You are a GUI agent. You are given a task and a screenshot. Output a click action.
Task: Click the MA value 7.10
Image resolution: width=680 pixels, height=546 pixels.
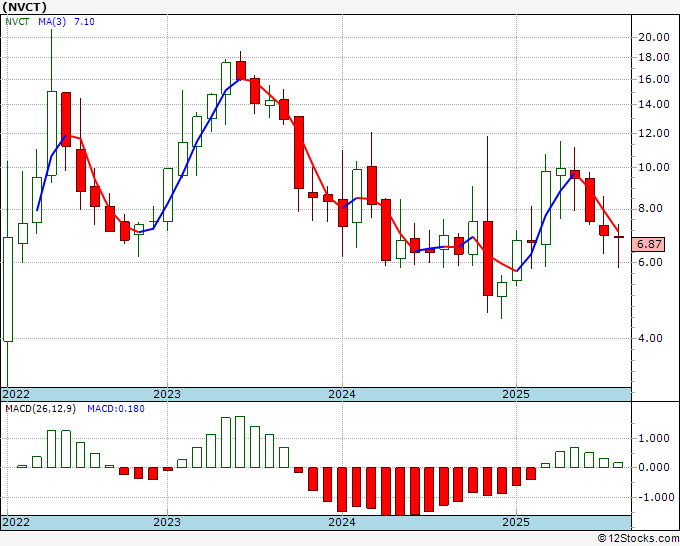tap(84, 22)
